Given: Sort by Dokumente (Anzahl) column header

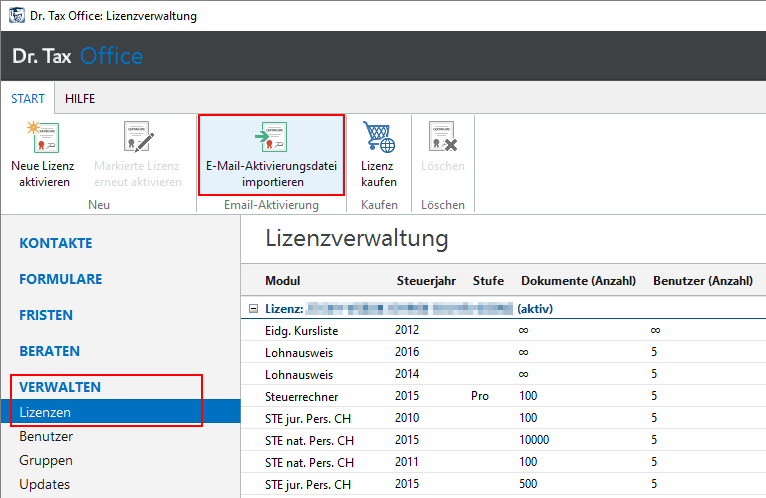Looking at the screenshot, I should (x=578, y=281).
